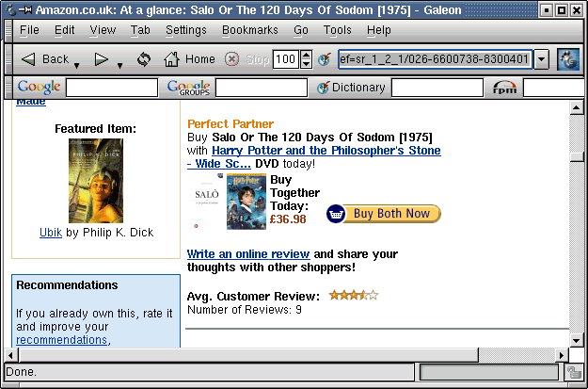Click the Google Groups logo

pos(188,88)
